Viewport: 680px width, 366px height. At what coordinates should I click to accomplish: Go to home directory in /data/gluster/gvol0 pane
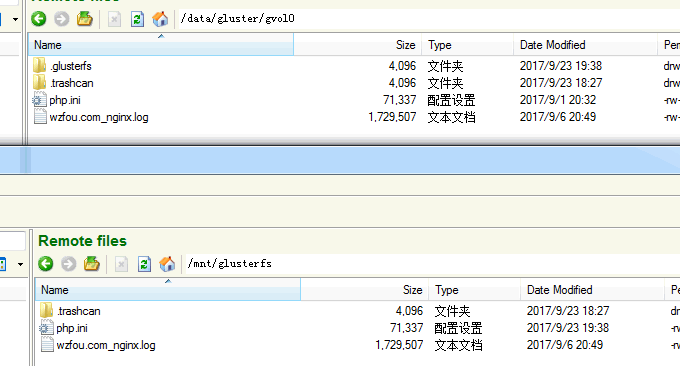[x=160, y=19]
